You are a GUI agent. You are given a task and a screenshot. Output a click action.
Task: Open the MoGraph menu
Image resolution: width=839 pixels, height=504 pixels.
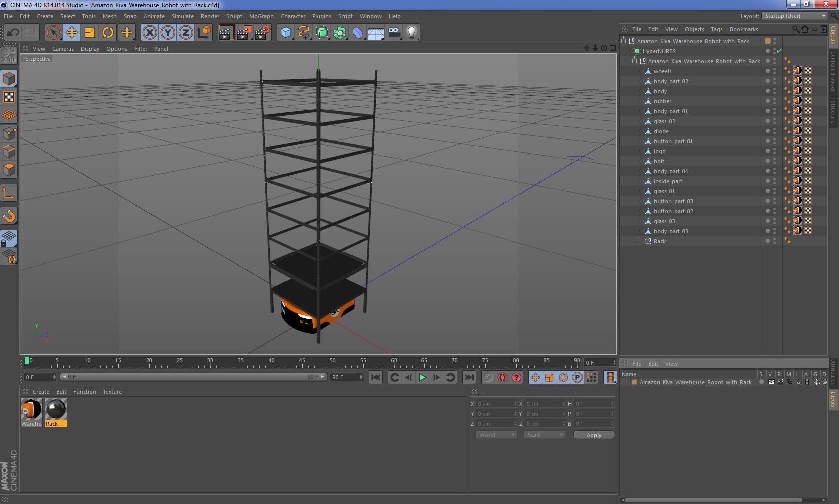coord(261,16)
